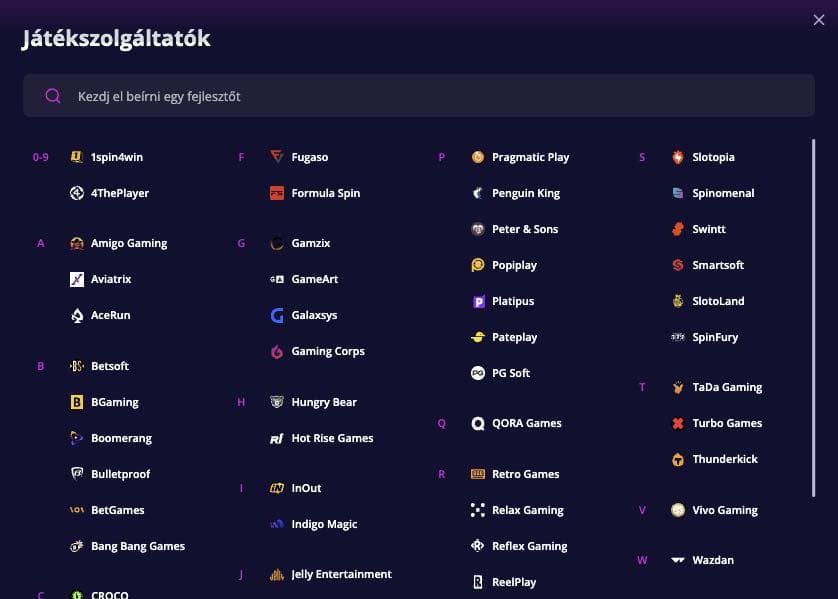Open Hot Rise Games provider
The width and height of the screenshot is (838, 599).
tap(332, 438)
